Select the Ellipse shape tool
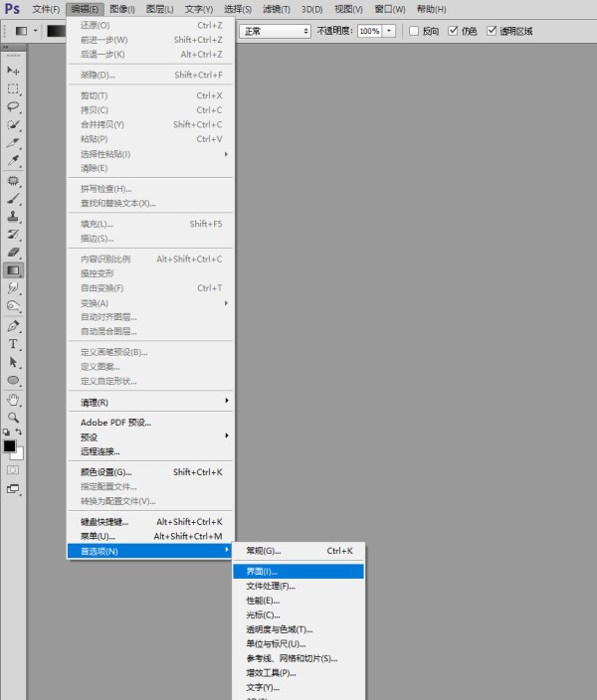This screenshot has width=597, height=700. (x=13, y=381)
